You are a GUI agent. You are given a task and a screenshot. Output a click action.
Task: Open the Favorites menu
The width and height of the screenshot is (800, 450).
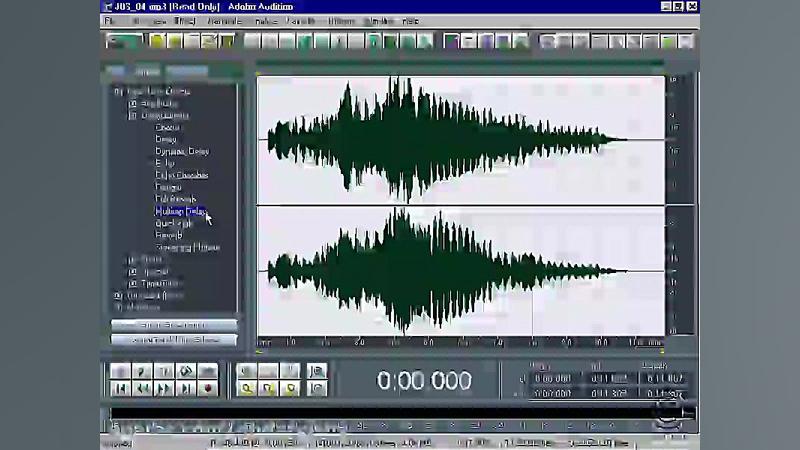coord(301,21)
